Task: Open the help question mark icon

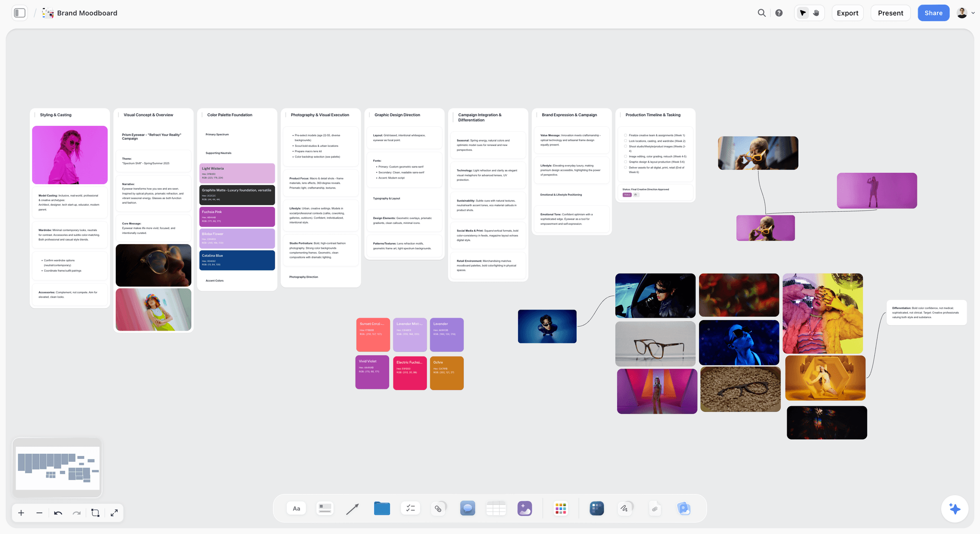Action: 779,13
